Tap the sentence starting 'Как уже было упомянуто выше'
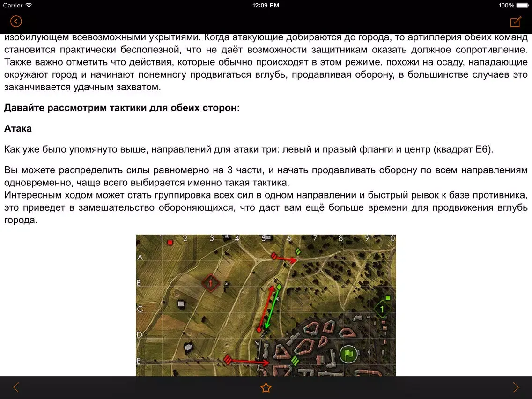 pyautogui.click(x=249, y=149)
